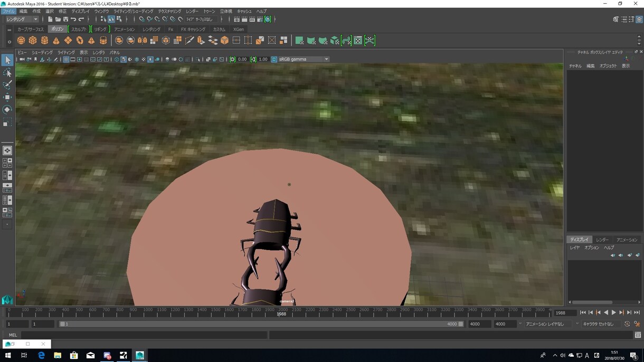Create a polygon sphere from the shelf
The height and width of the screenshot is (362, 644).
pos(21,41)
